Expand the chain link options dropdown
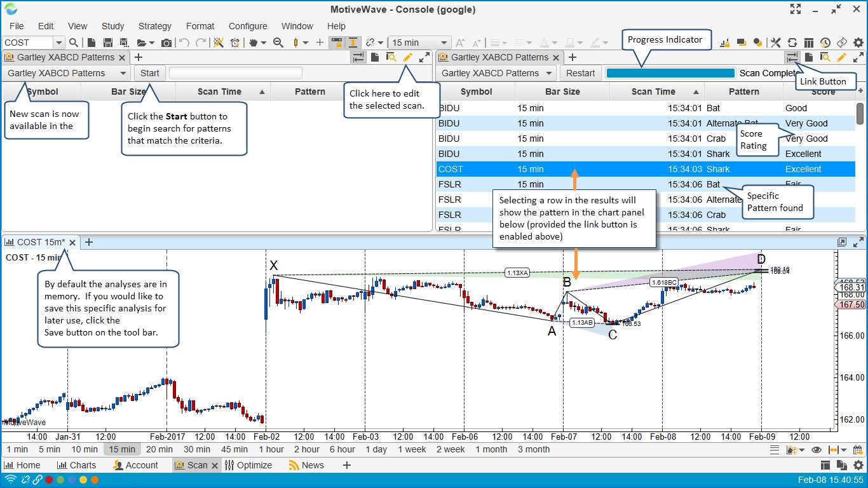This screenshot has width=868, height=488. (x=381, y=43)
